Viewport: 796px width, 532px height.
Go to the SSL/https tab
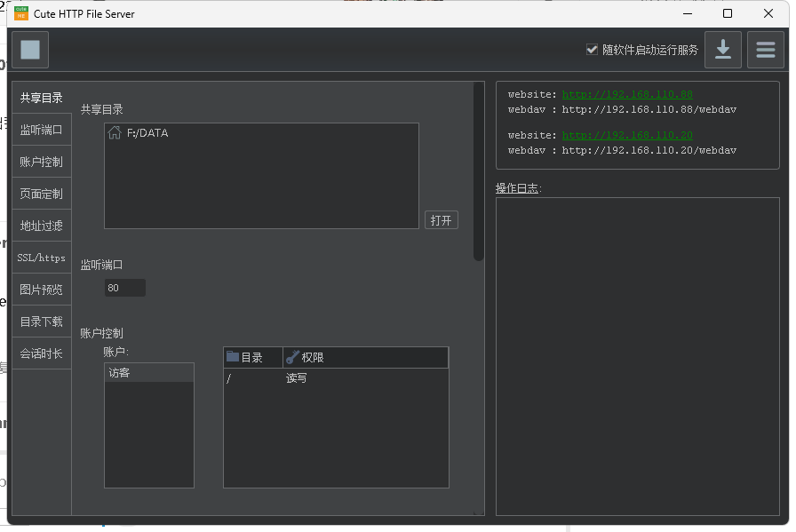42,258
